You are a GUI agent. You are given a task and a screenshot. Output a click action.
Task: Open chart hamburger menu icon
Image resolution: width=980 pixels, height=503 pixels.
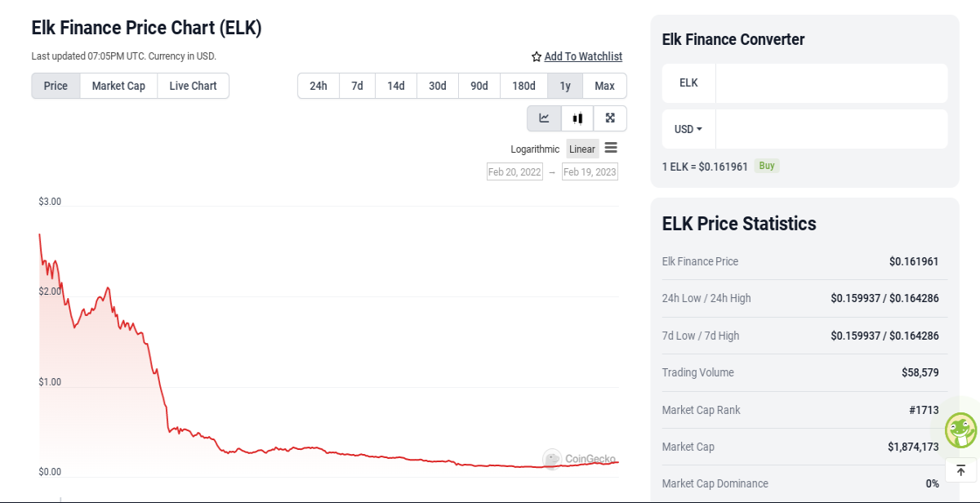click(611, 148)
